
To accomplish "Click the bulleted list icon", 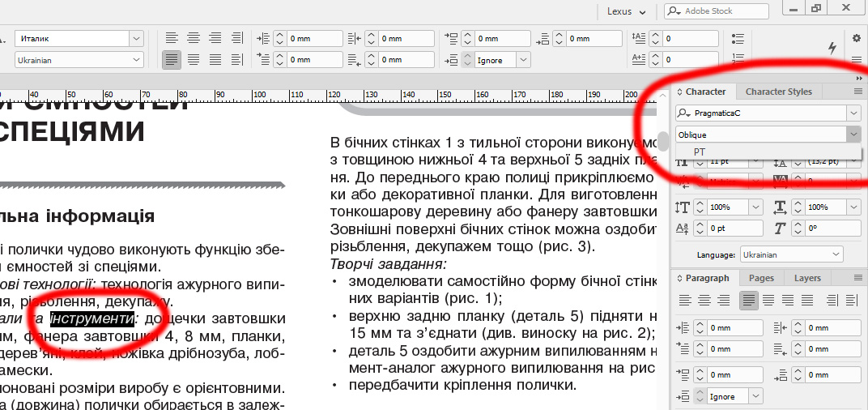I will 738,38.
